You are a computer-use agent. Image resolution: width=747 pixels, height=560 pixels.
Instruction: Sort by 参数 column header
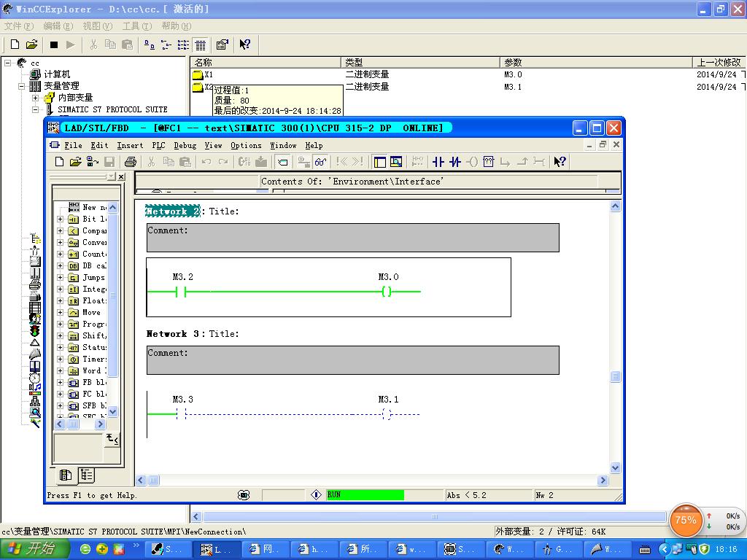pos(596,63)
